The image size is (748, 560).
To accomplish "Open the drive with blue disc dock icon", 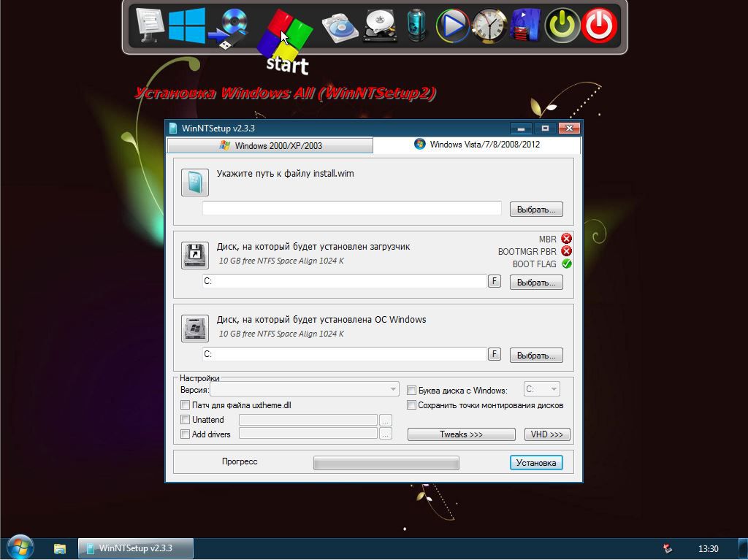I will pos(340,28).
